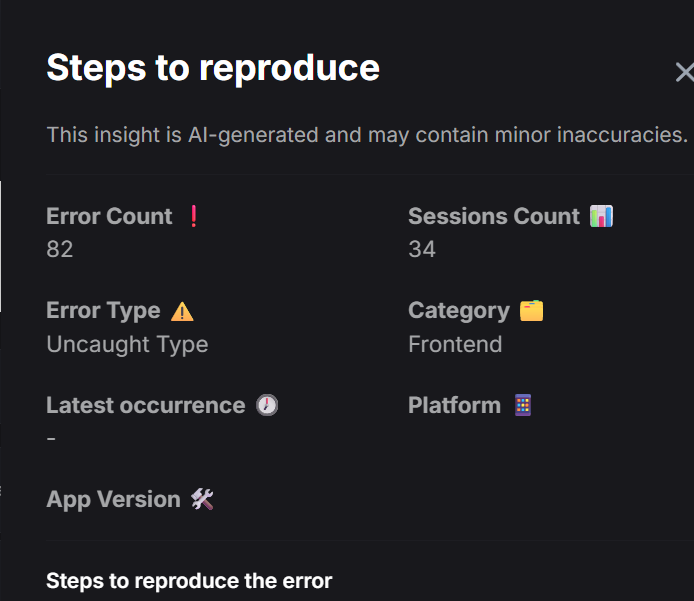Image resolution: width=694 pixels, height=601 pixels.
Task: Click the tools icon beside App Version
Action: [203, 499]
